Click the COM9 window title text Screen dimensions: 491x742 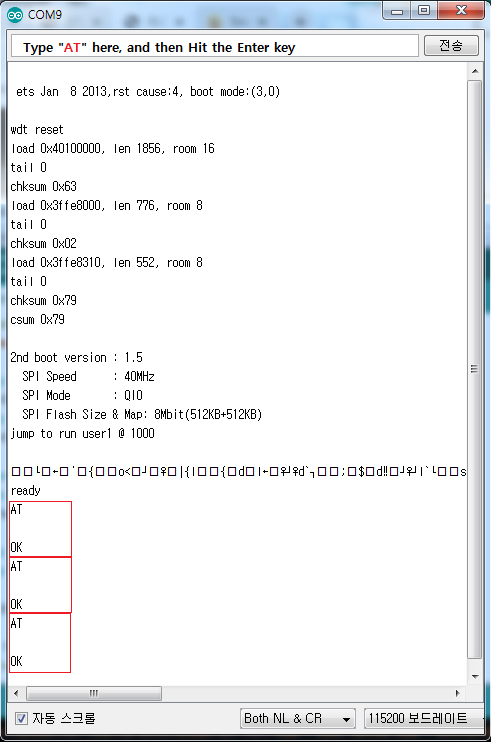click(x=45, y=15)
